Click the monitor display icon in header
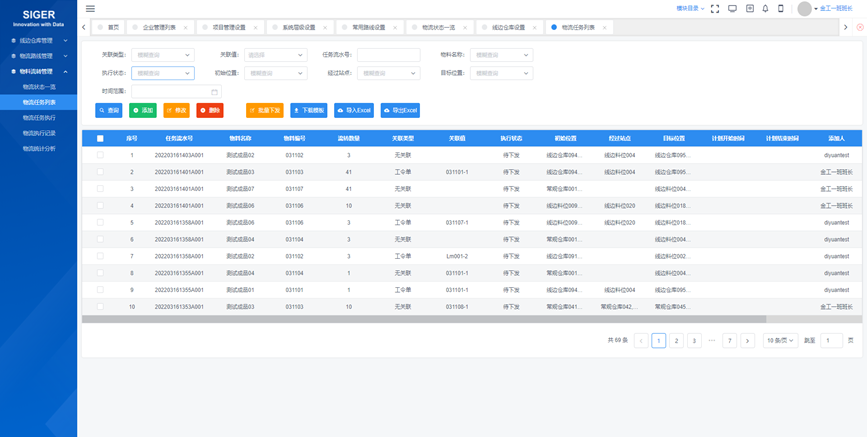This screenshot has height=437, width=867. tap(732, 8)
